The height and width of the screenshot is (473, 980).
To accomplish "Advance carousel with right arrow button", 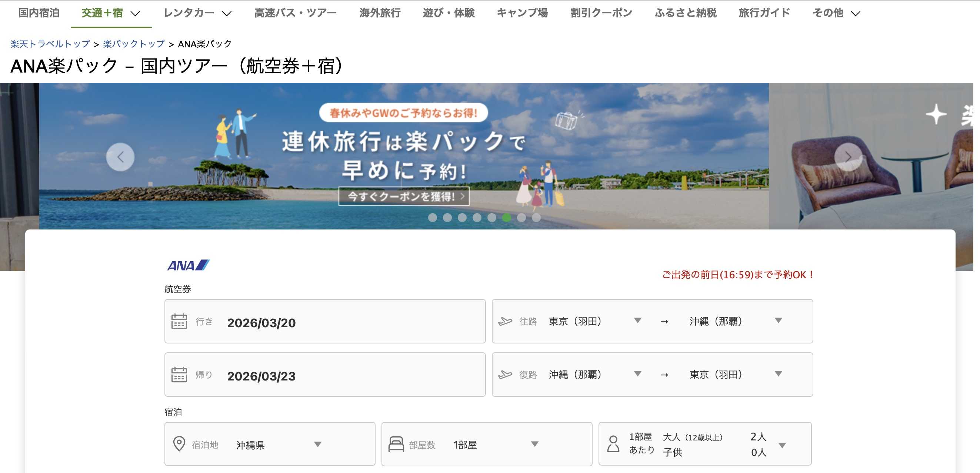I will [x=848, y=157].
